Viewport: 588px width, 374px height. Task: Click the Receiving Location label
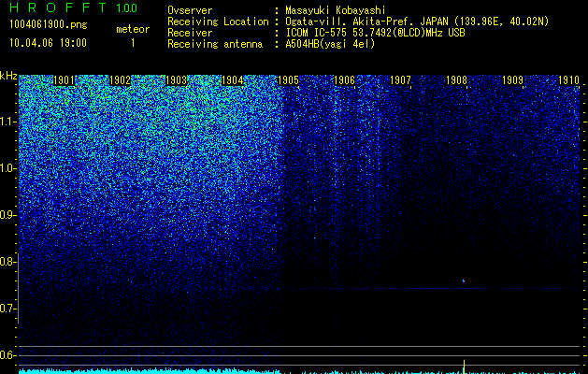tap(218, 22)
